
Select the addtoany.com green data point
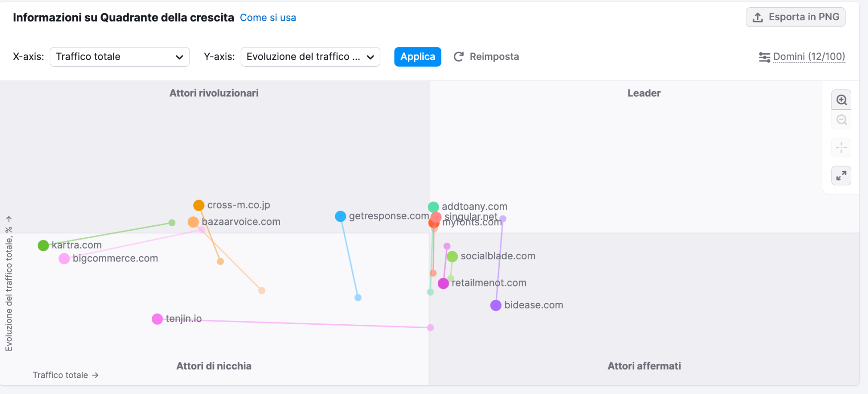[434, 207]
